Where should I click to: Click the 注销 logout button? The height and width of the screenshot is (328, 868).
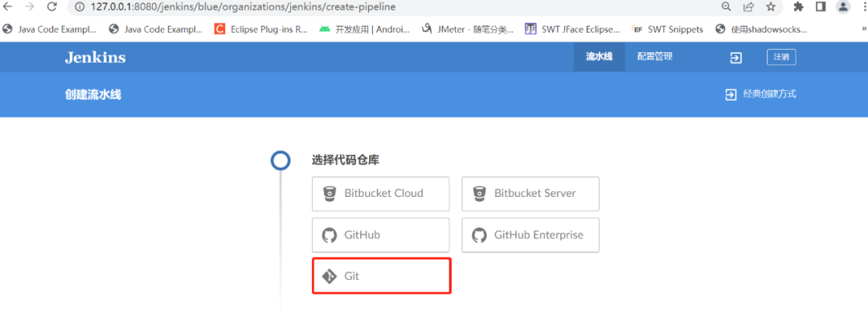point(781,57)
